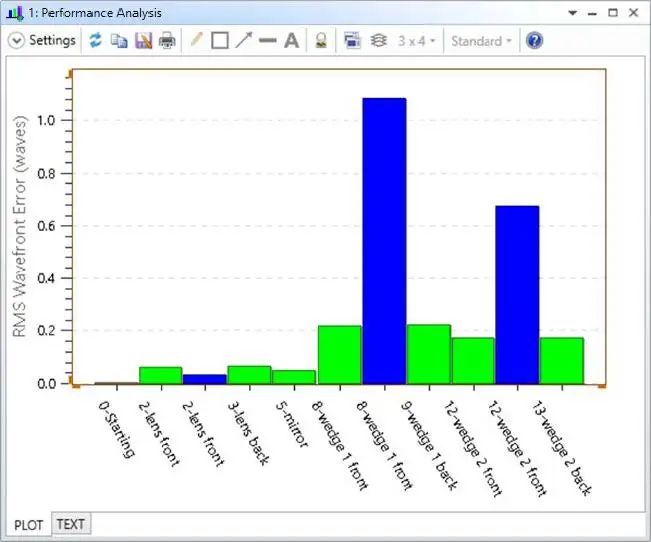
Task: Pick the arrow annotation tool
Action: pos(244,40)
